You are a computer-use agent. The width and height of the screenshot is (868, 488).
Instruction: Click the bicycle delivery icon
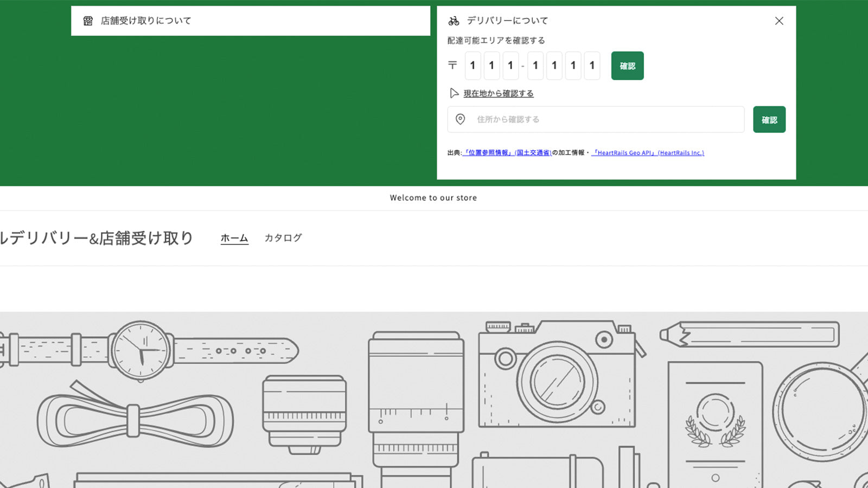click(454, 20)
